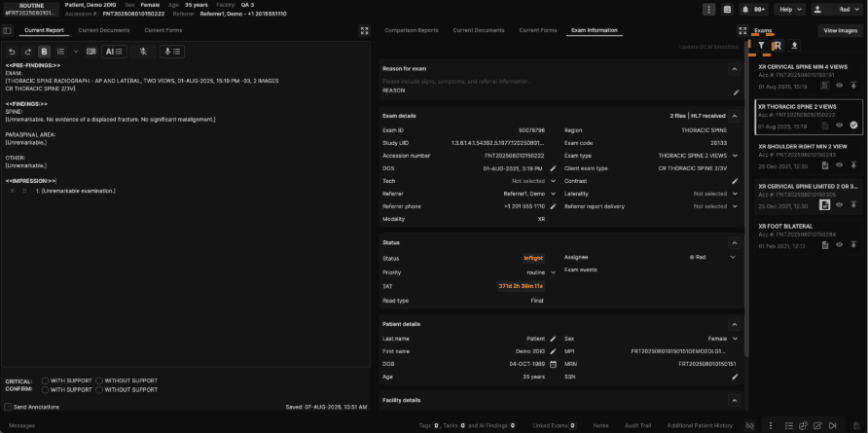Edit the Contrast field with pencil icon
The height and width of the screenshot is (433, 868).
point(735,181)
